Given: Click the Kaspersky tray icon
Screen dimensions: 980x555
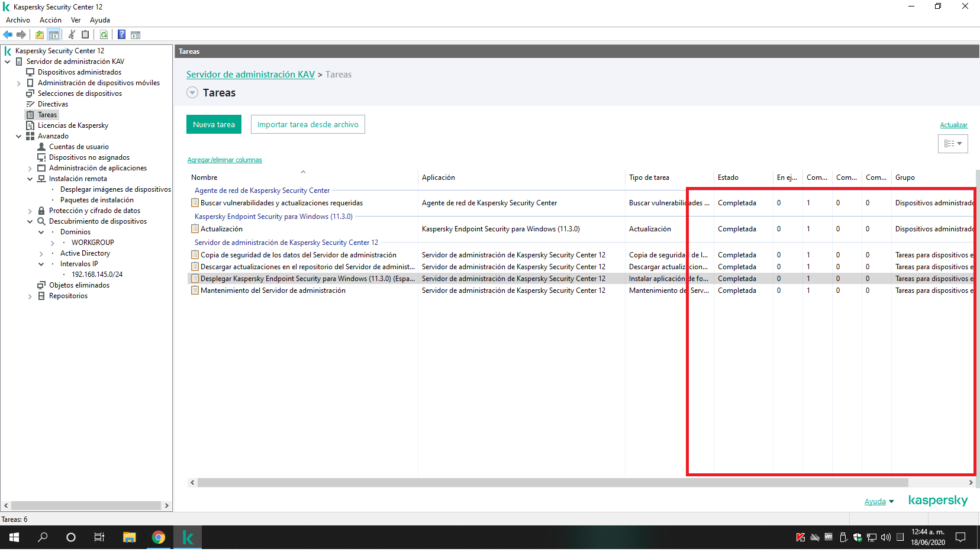Looking at the screenshot, I should 800,537.
